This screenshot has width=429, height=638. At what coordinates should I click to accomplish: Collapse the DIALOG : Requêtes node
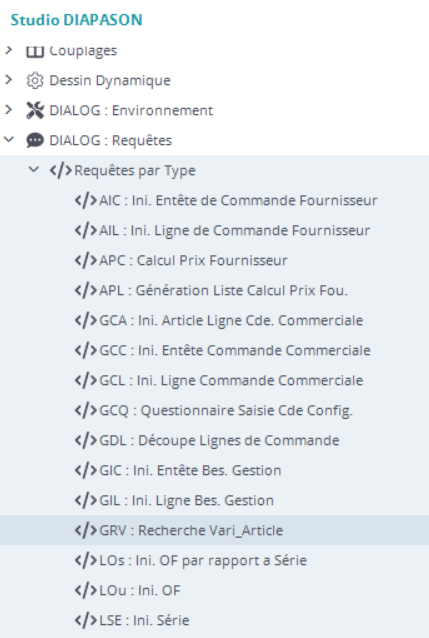point(9,140)
